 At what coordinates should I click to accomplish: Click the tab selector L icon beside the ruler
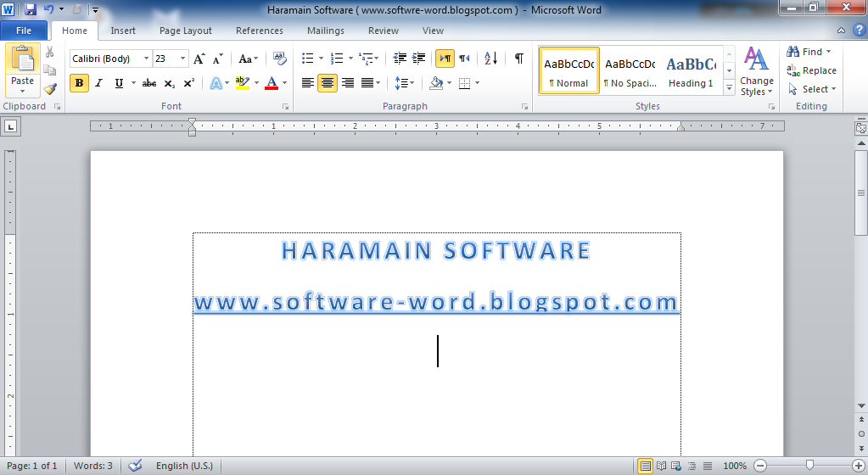(x=10, y=126)
